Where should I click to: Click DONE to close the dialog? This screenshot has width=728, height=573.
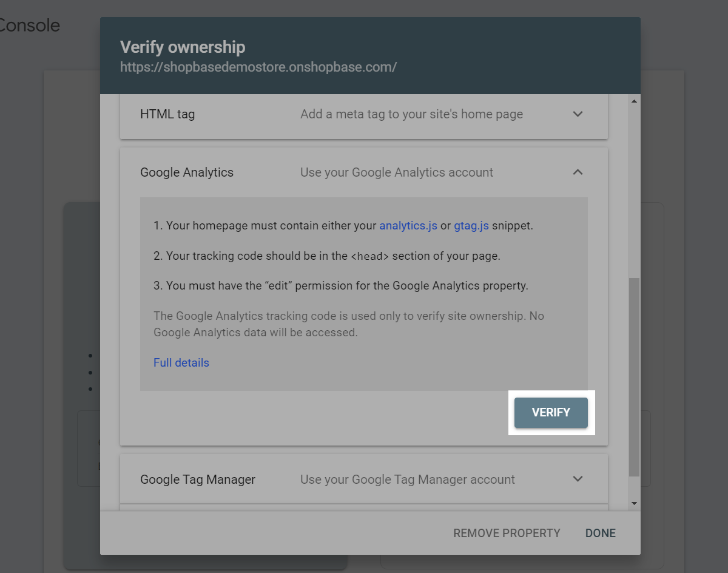tap(600, 533)
